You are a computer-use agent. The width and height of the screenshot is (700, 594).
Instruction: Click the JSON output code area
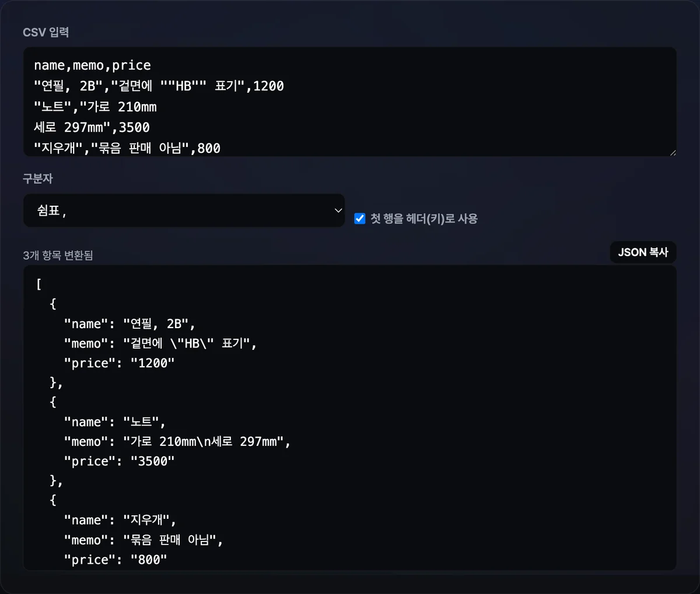349,417
